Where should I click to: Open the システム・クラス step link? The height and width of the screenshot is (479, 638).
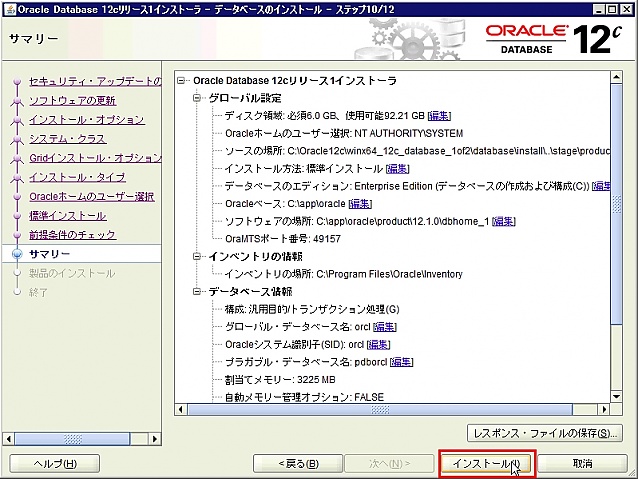pyautogui.click(x=68, y=139)
